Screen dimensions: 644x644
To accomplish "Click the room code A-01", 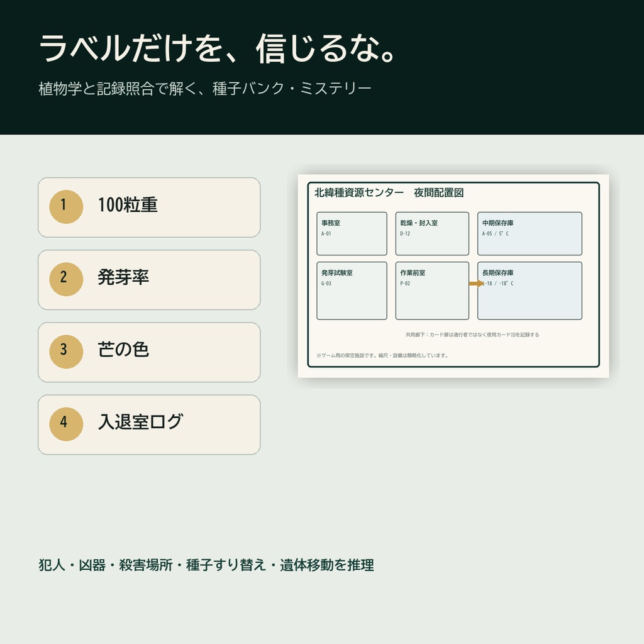I will [326, 234].
